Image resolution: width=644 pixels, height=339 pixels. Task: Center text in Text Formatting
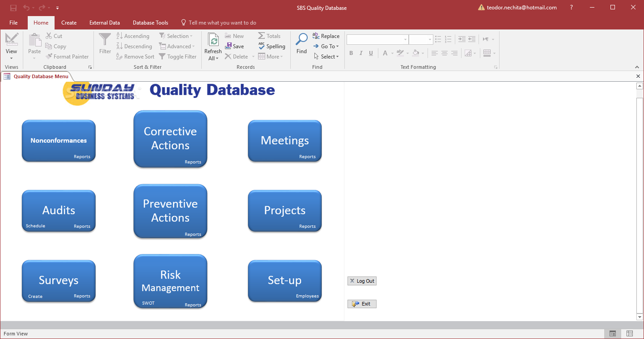(445, 53)
